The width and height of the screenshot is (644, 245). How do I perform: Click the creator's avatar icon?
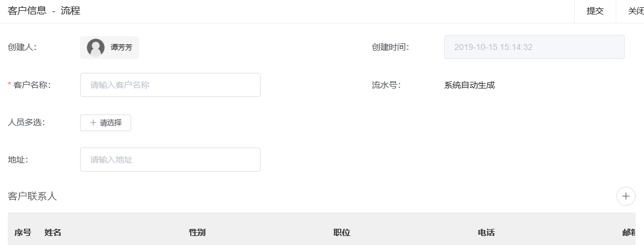tap(96, 48)
